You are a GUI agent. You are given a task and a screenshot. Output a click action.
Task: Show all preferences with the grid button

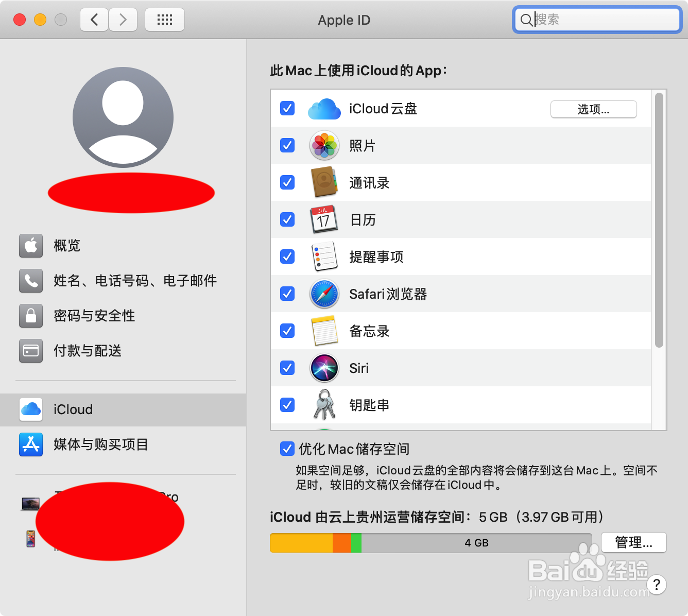tap(165, 20)
